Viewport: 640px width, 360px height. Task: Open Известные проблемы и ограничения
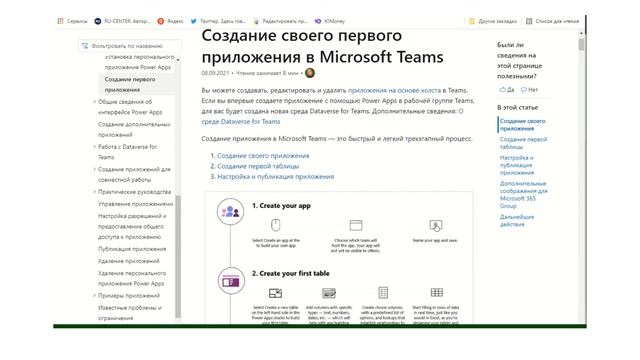(x=129, y=313)
